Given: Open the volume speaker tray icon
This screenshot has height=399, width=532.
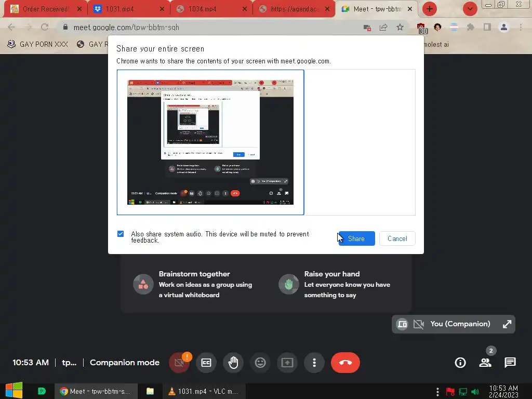Looking at the screenshot, I should [475, 392].
